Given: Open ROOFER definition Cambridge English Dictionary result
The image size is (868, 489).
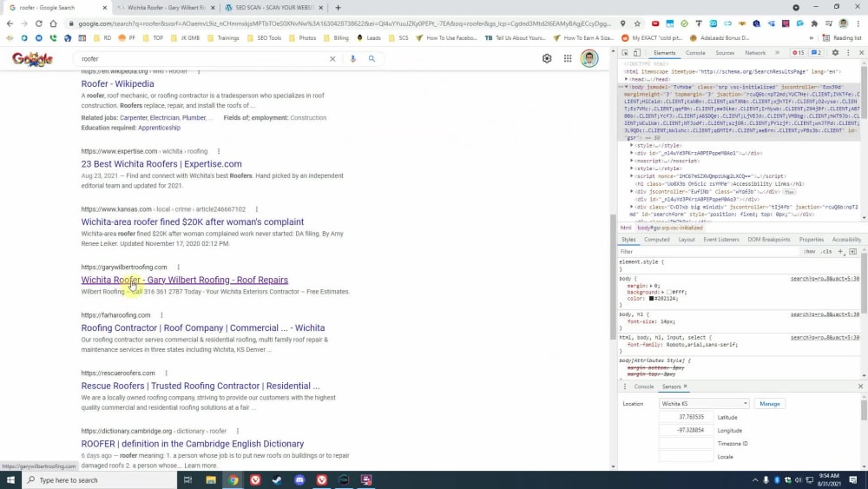Looking at the screenshot, I should pyautogui.click(x=192, y=444).
